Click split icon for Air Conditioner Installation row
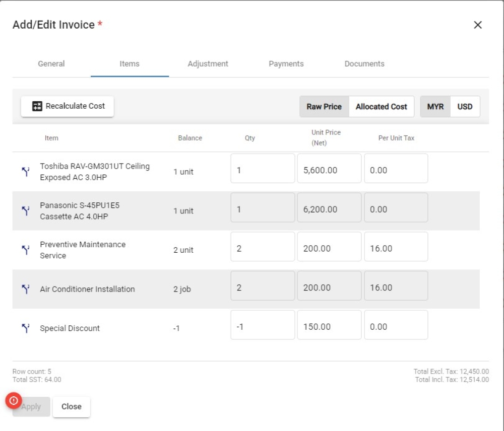The image size is (504, 431). click(x=25, y=289)
